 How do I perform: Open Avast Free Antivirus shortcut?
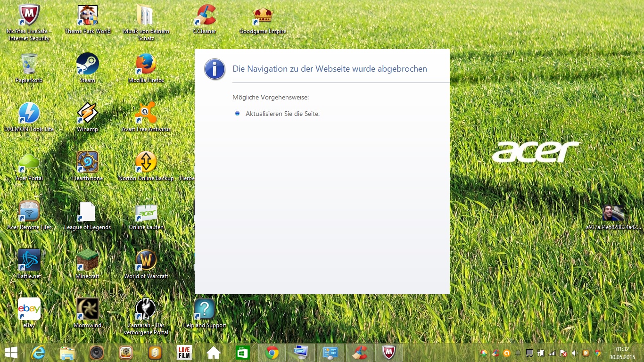146,117
